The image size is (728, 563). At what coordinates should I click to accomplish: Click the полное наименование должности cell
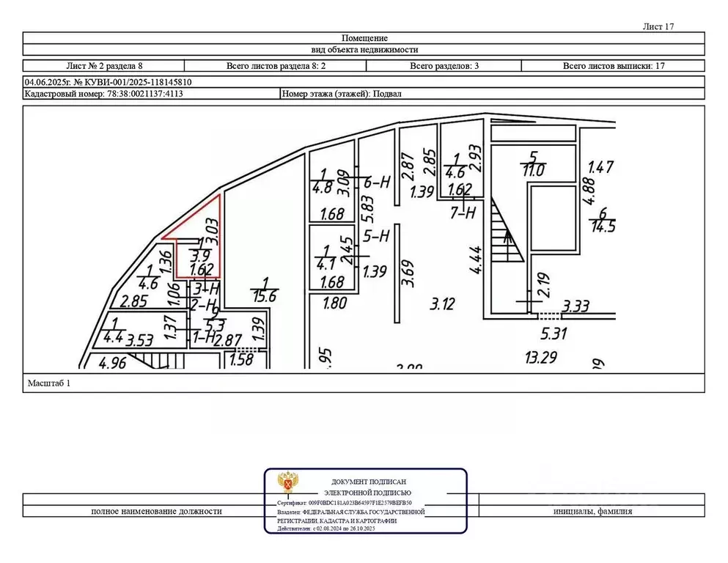pyautogui.click(x=156, y=512)
